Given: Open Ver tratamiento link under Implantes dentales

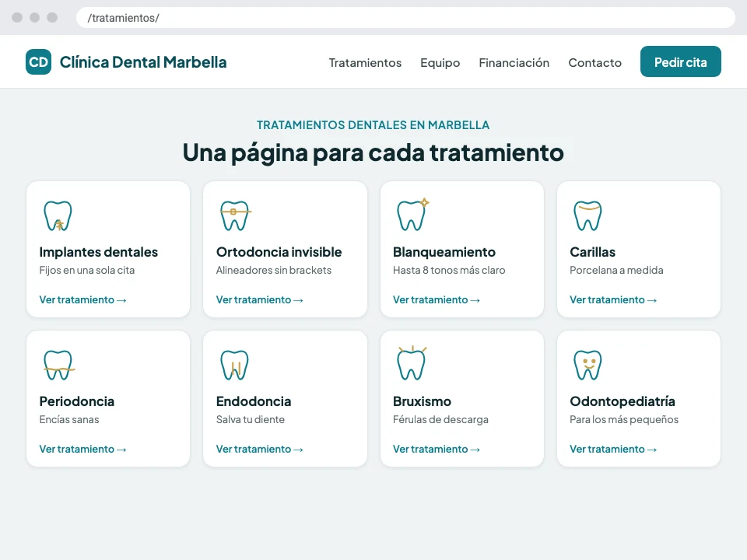Looking at the screenshot, I should click(x=82, y=299).
